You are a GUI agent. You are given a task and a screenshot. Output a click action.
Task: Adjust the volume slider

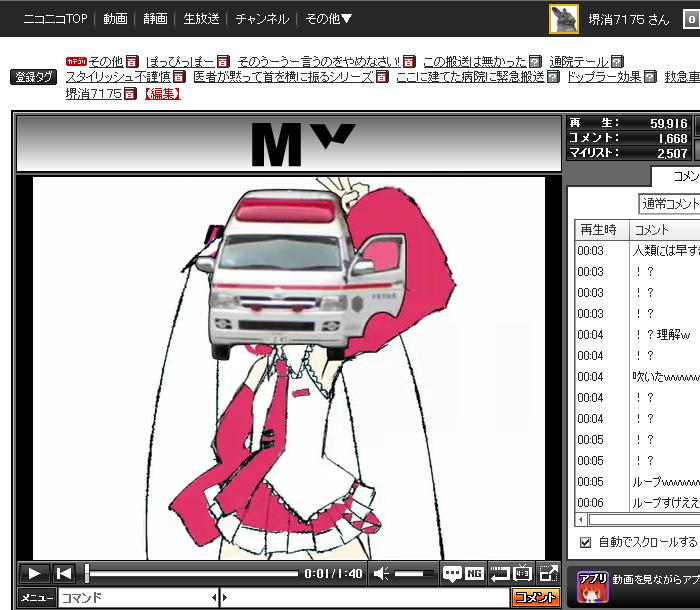[x=413, y=573]
